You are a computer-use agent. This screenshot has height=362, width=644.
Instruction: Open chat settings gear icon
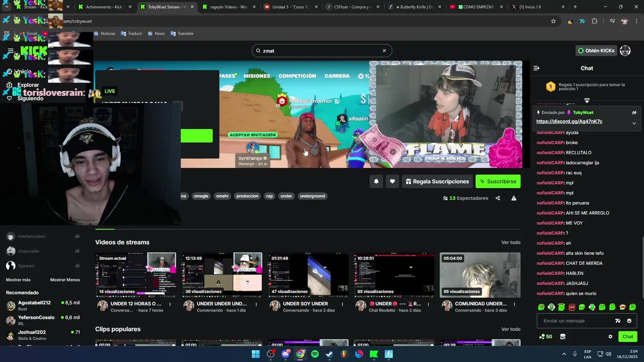click(610, 337)
